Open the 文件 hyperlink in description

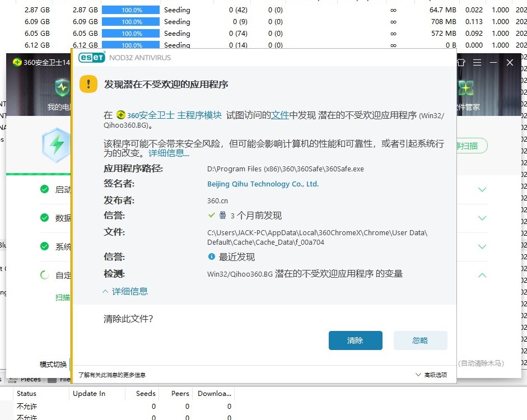pyautogui.click(x=279, y=115)
